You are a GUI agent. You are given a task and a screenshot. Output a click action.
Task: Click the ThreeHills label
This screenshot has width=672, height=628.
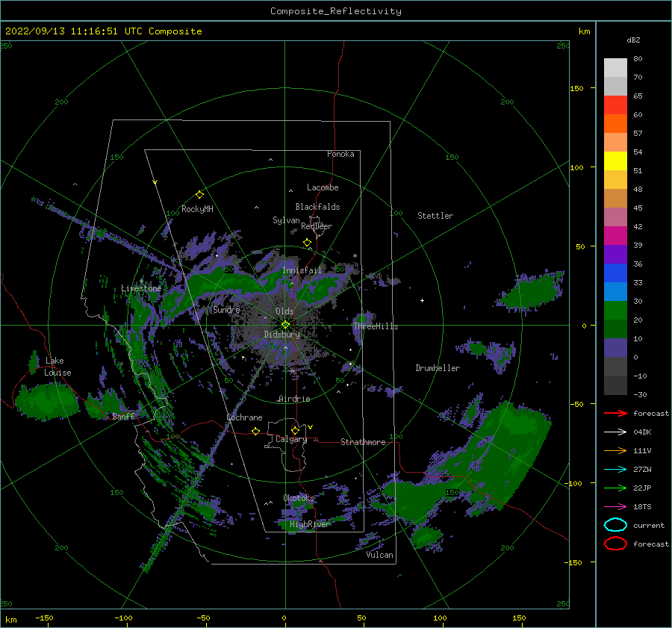(376, 326)
